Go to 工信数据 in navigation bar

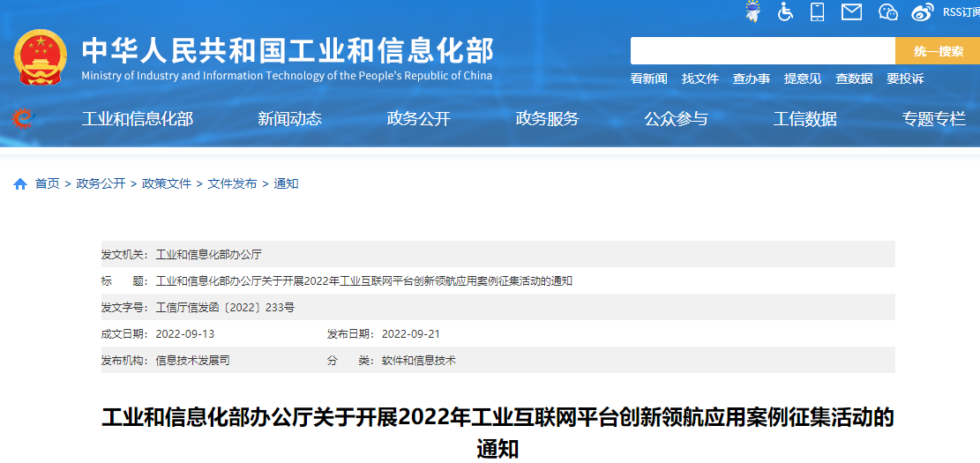804,119
